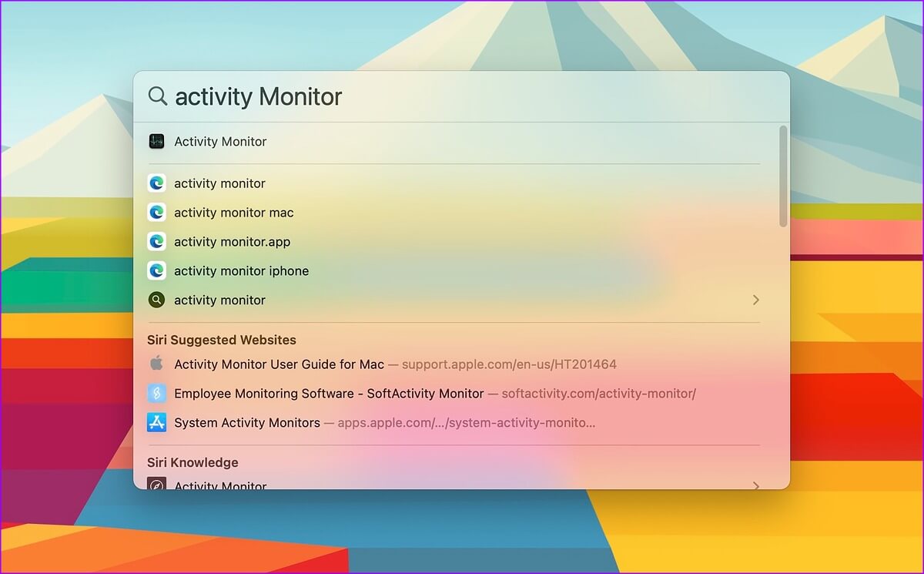Click the Spotlight results scrollbar thumb
Image resolution: width=924 pixels, height=574 pixels.
click(x=783, y=176)
